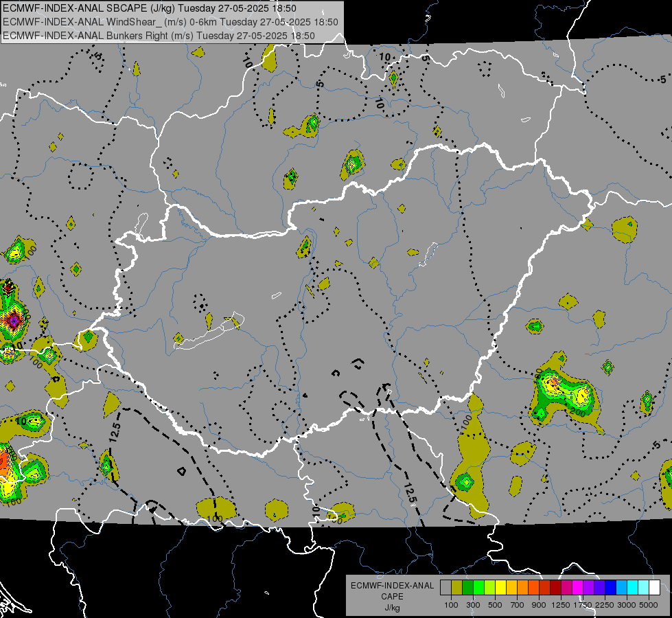Select the olive legend swatch
The width and height of the screenshot is (672, 618).
457,588
